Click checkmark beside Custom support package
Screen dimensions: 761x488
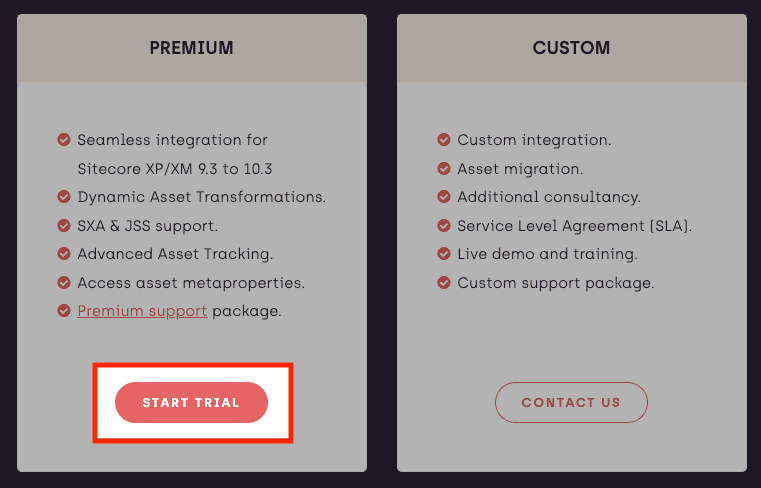444,283
